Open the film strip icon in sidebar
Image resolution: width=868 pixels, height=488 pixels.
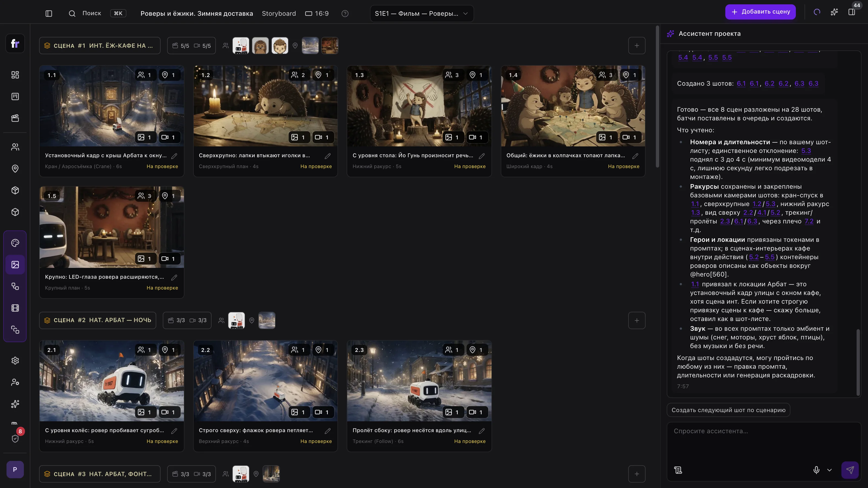(15, 308)
